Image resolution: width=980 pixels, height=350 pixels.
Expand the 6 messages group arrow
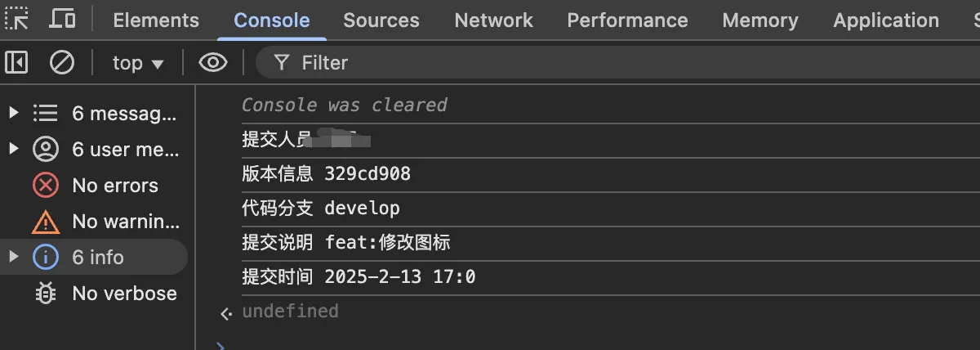pyautogui.click(x=13, y=113)
